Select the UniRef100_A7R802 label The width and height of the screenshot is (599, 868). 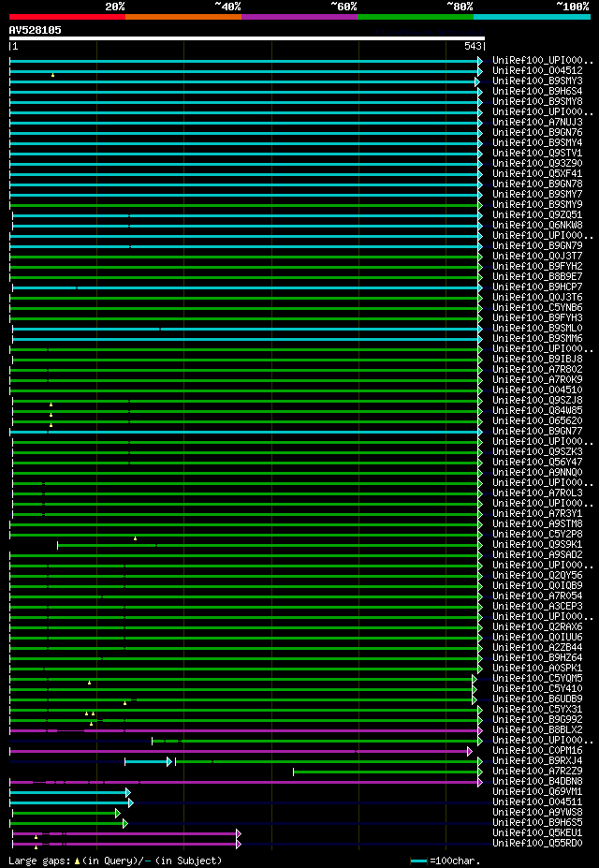(x=537, y=370)
